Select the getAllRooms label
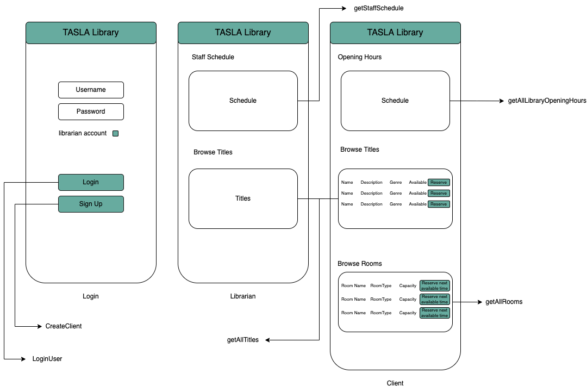Image resolution: width=587 pixels, height=392 pixels. click(504, 301)
